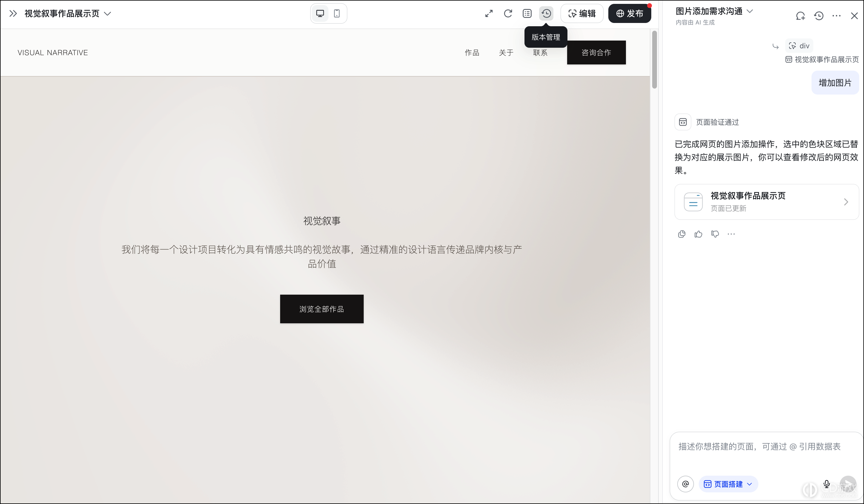Close the AI chat panel
The height and width of the screenshot is (504, 864).
[854, 16]
